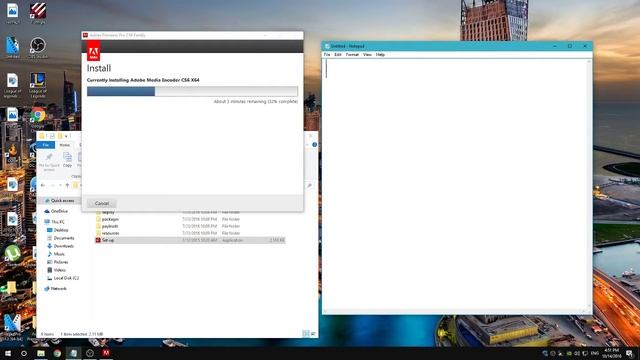Image resolution: width=640 pixels, height=360 pixels.
Task: Select Network in Explorer sidebar
Action: (55, 289)
